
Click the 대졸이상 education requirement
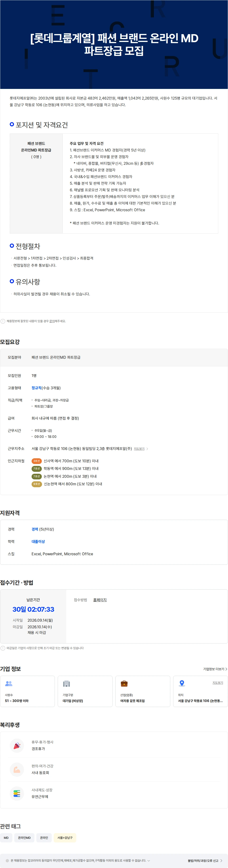point(38,542)
